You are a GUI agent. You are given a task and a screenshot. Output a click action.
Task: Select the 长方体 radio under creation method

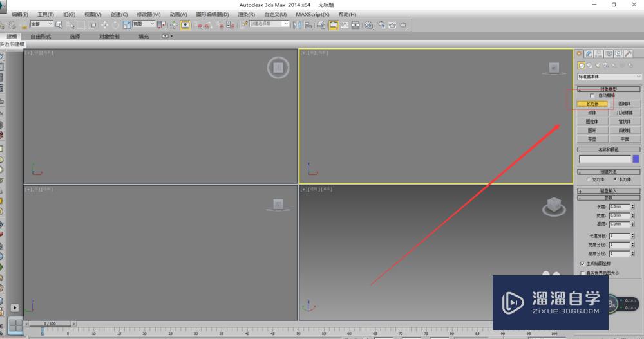[x=615, y=179]
